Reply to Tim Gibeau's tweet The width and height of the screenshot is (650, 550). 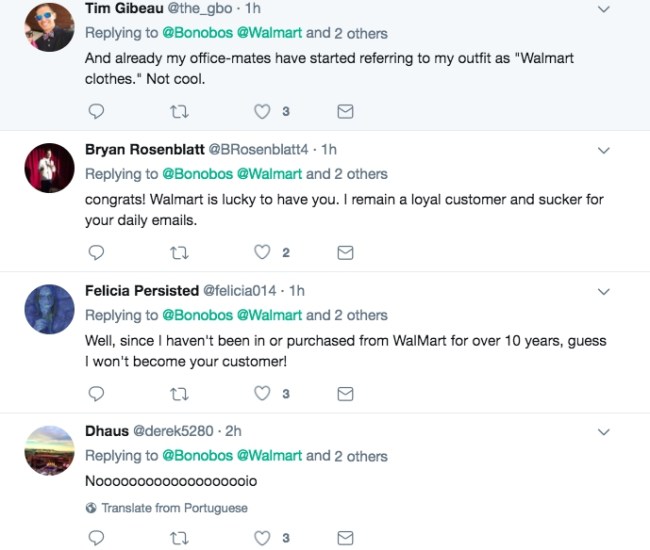pyautogui.click(x=96, y=111)
